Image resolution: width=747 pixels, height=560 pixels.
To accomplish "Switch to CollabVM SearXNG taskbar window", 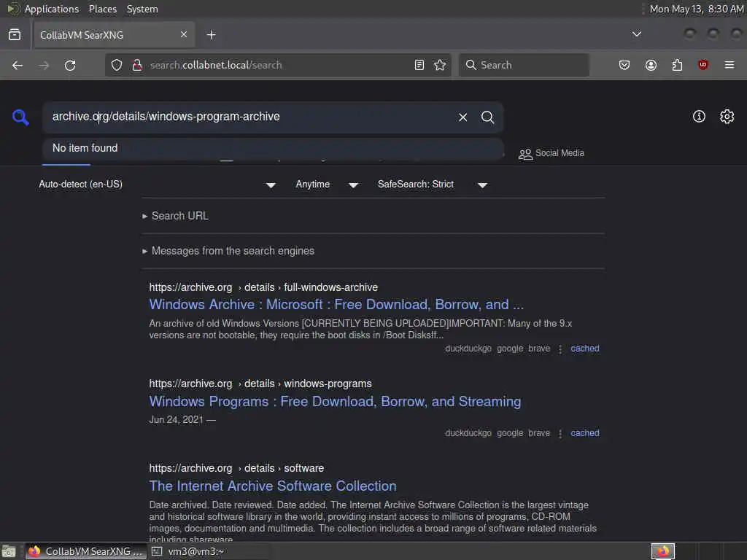I will pyautogui.click(x=87, y=551).
